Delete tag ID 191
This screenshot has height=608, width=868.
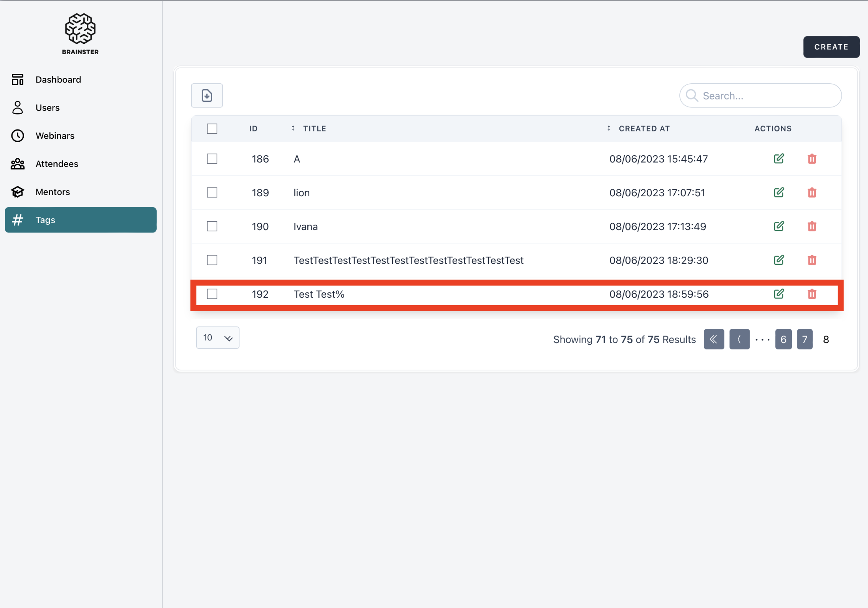(x=812, y=260)
